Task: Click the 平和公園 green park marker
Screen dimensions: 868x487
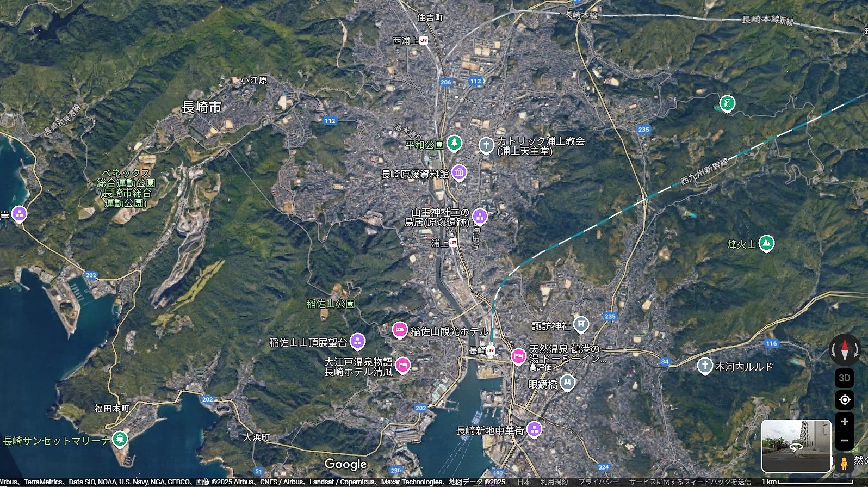Action: 454,144
